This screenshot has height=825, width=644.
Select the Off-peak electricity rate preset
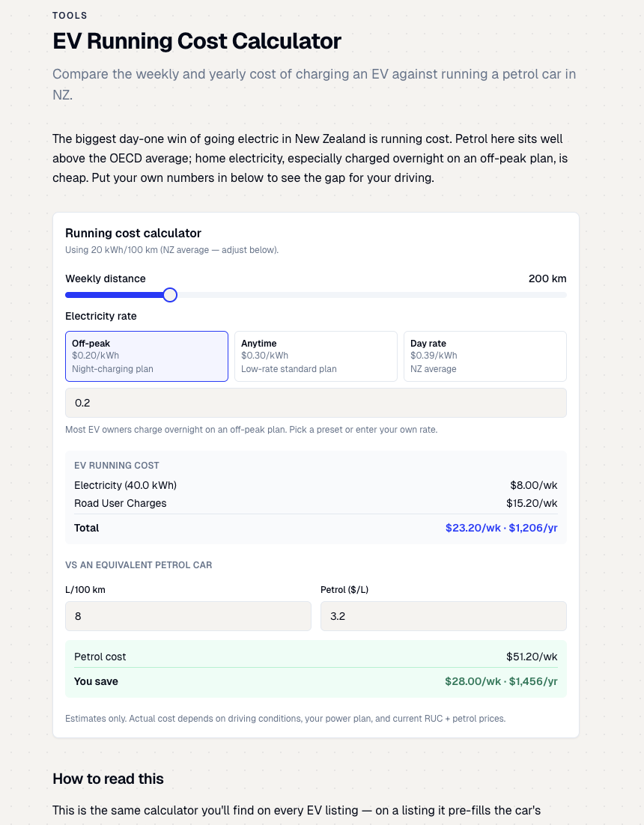point(146,356)
